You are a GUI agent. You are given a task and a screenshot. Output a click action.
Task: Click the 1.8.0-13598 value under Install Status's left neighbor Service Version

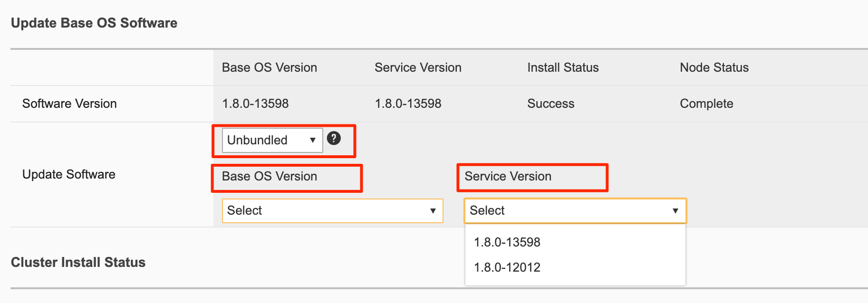coord(408,104)
